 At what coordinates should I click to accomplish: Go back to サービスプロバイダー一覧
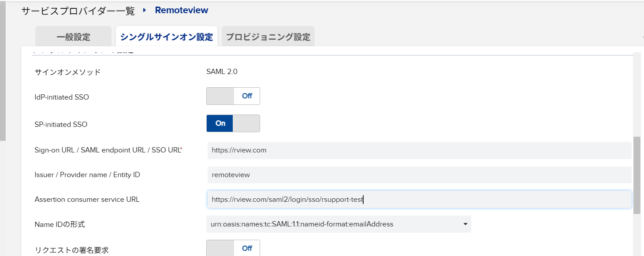click(x=78, y=11)
